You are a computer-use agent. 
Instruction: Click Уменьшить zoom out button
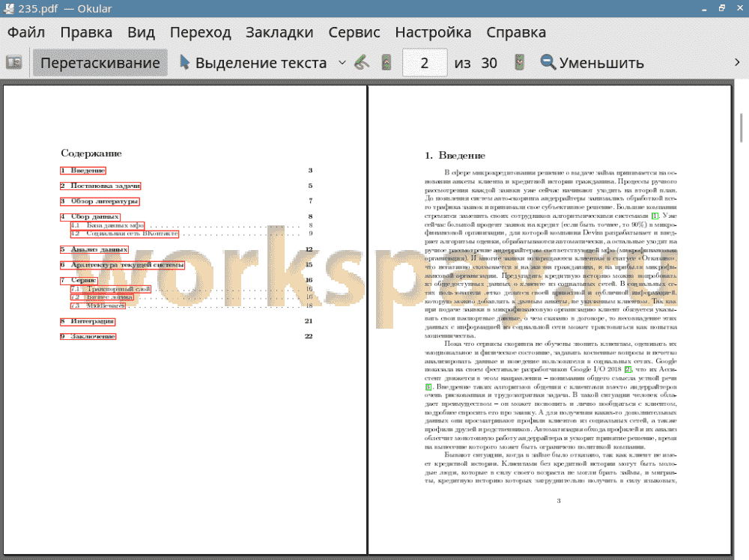tap(592, 63)
